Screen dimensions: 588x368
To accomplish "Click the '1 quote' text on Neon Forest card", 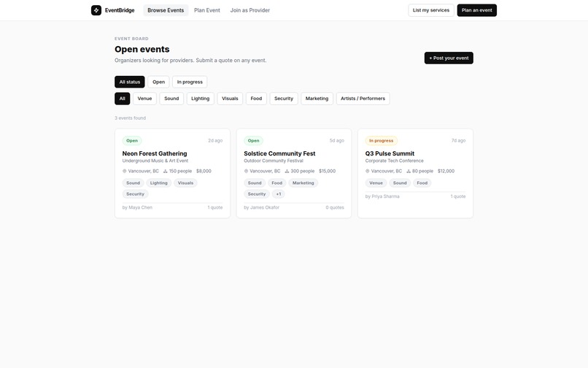I will 215,207.
